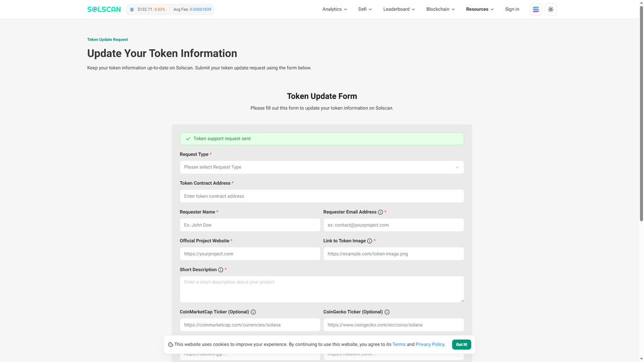644x362 pixels.
Task: Click the cookie icon in consent banner
Action: (171, 344)
